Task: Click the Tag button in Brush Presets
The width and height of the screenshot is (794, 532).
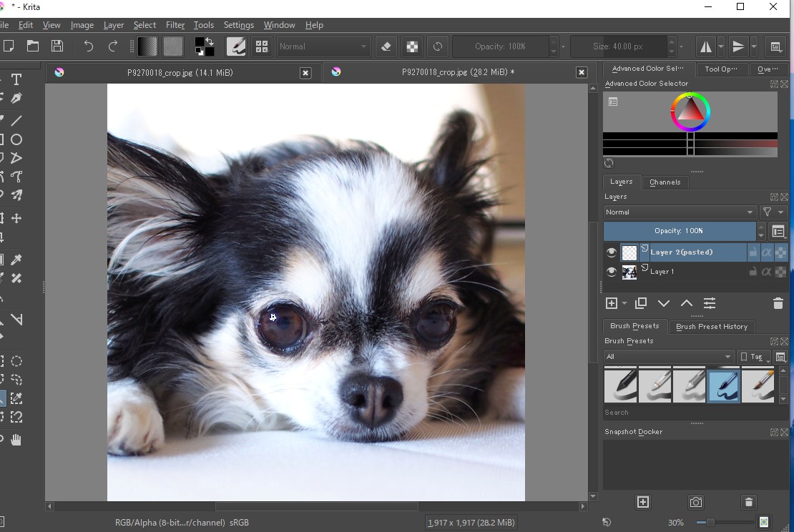Action: (x=753, y=356)
